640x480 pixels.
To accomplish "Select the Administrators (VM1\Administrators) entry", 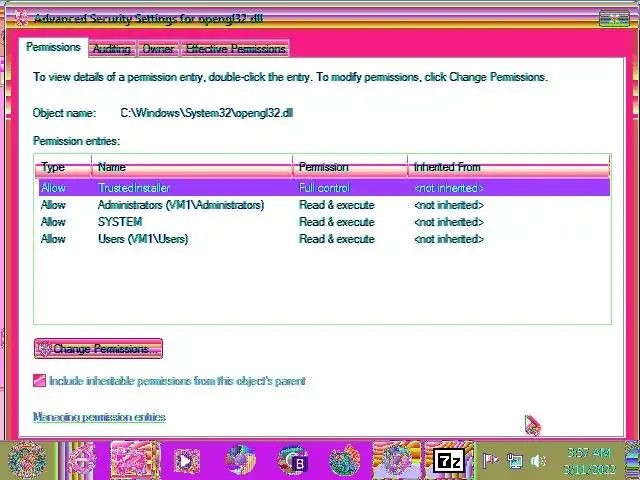I will tap(324, 205).
